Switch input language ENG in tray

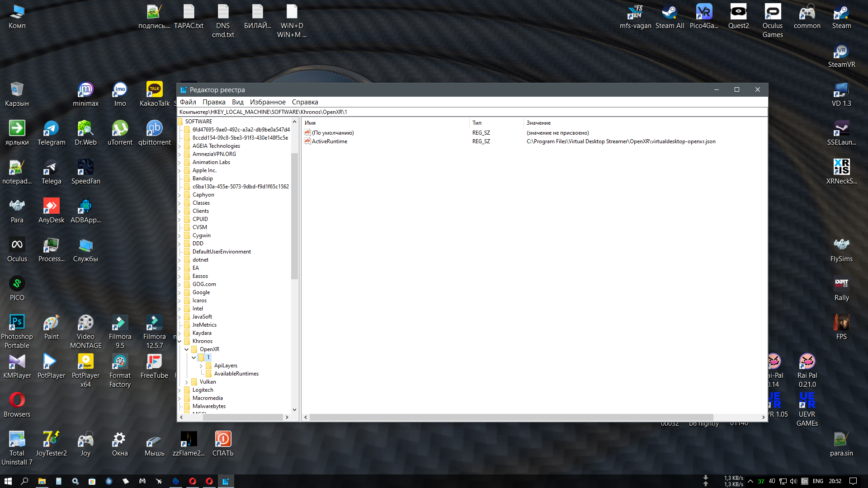click(817, 481)
